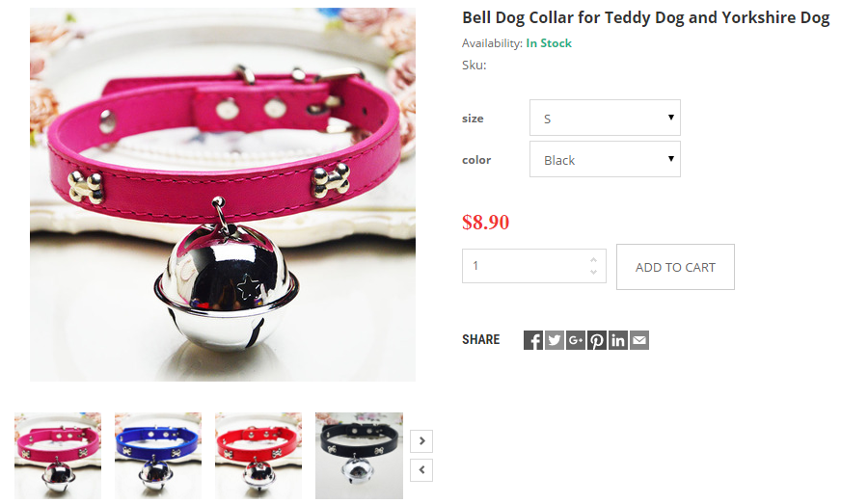Open the color dropdown showing Black
Image resolution: width=868 pixels, height=503 pixels.
pos(605,159)
